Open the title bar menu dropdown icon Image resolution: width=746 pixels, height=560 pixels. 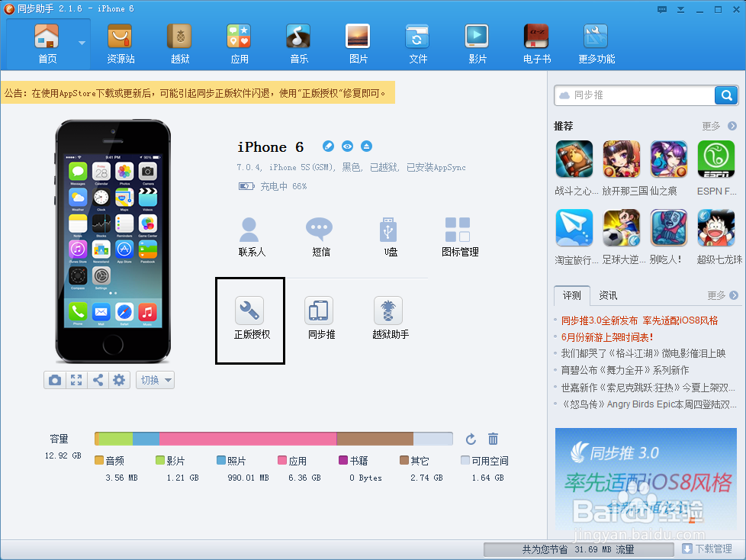tap(681, 9)
